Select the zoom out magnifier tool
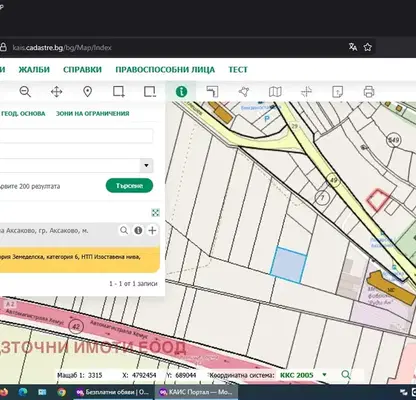The image size is (416, 400). pos(25,91)
